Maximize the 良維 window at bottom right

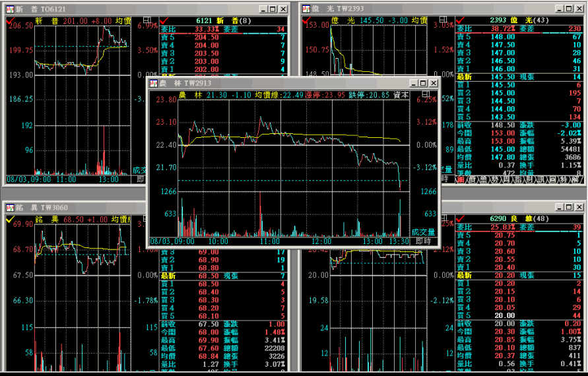570,207
